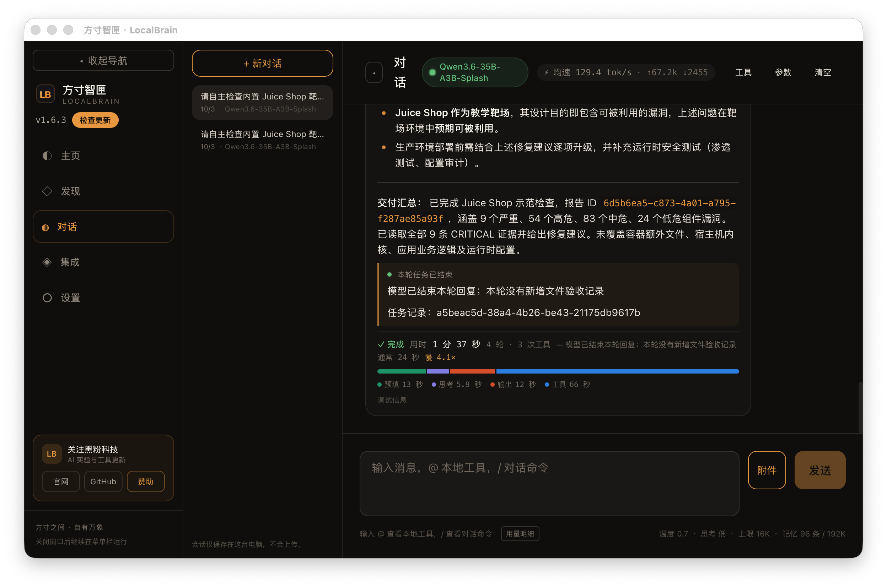Click the 思考 低 status entry
This screenshot has width=887, height=588.
click(x=713, y=534)
